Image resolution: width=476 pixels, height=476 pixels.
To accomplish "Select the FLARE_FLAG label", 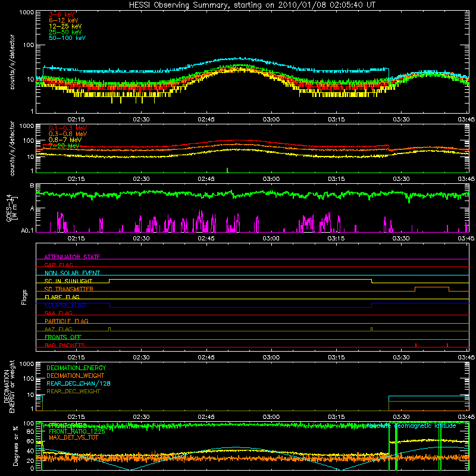I will (62, 297).
